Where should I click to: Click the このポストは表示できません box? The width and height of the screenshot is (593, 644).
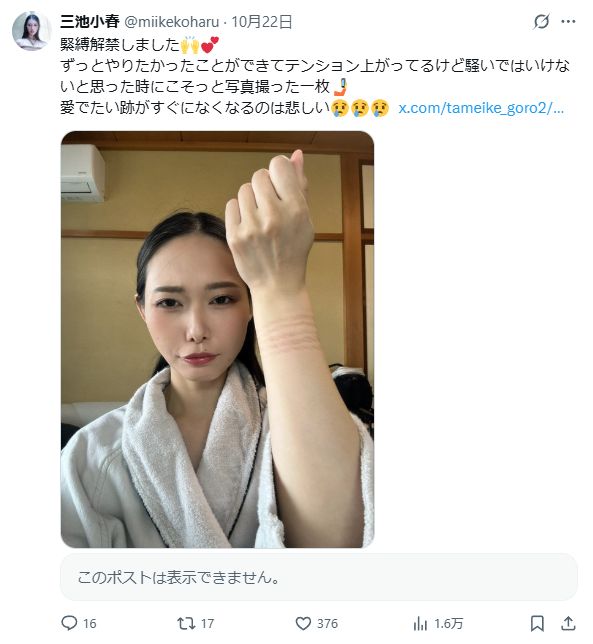tap(319, 577)
